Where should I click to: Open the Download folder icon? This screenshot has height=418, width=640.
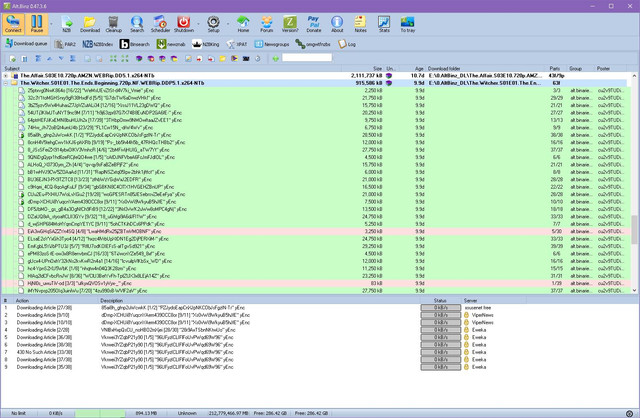(90, 24)
